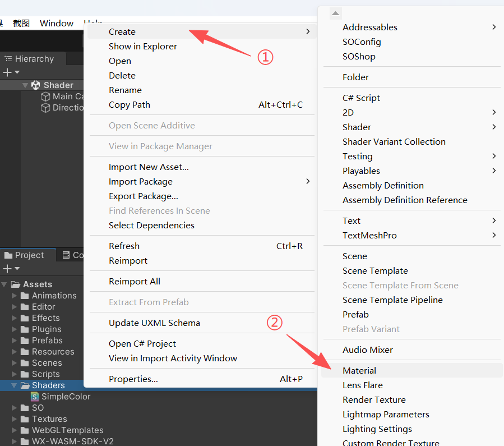Open the Shader submenu in Create list
This screenshot has height=446, width=504.
point(357,127)
